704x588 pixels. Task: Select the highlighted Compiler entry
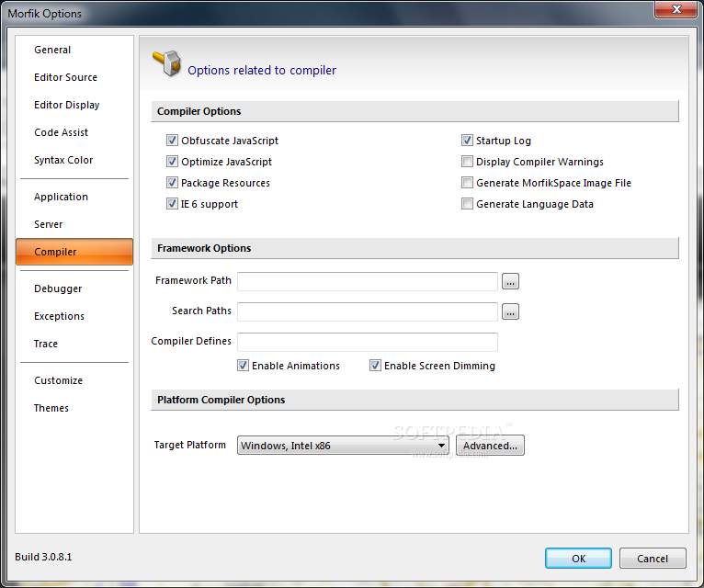[x=74, y=252]
